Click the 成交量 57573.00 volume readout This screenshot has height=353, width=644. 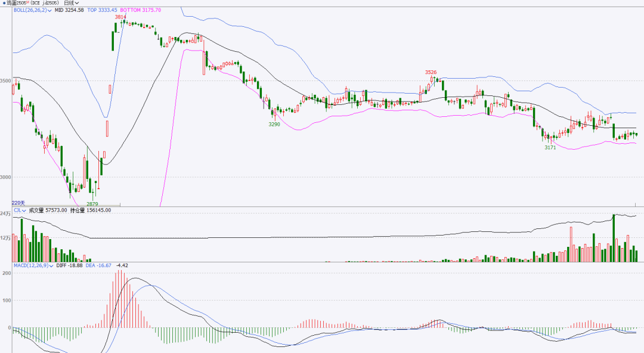pyautogui.click(x=48, y=210)
